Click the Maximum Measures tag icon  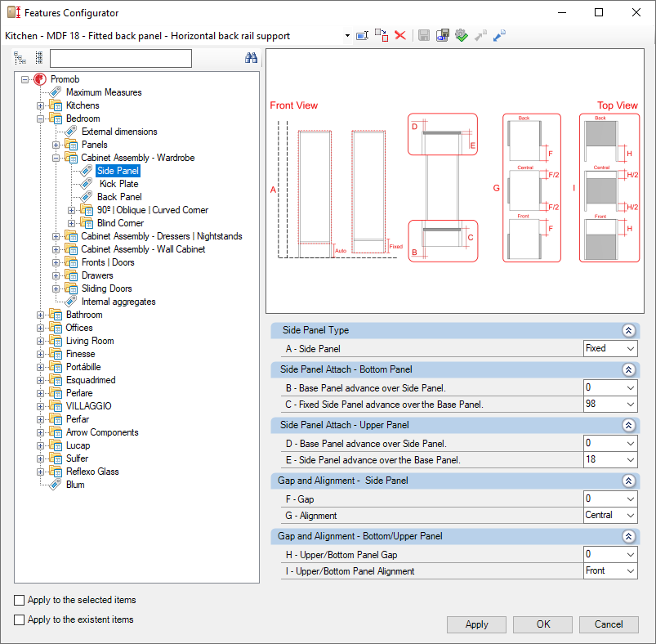pyautogui.click(x=56, y=92)
